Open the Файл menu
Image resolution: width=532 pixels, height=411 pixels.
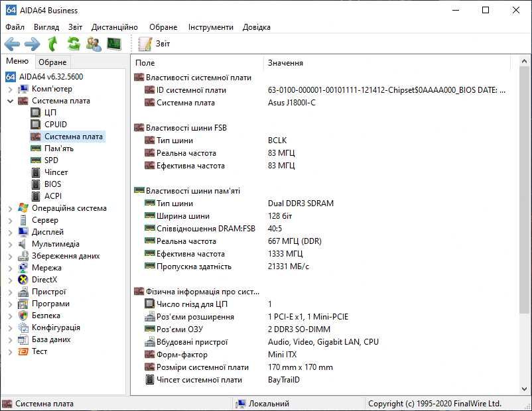[x=15, y=27]
